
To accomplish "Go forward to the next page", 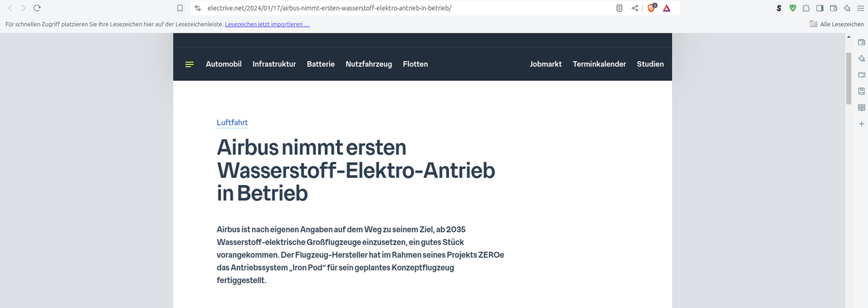I will point(24,8).
